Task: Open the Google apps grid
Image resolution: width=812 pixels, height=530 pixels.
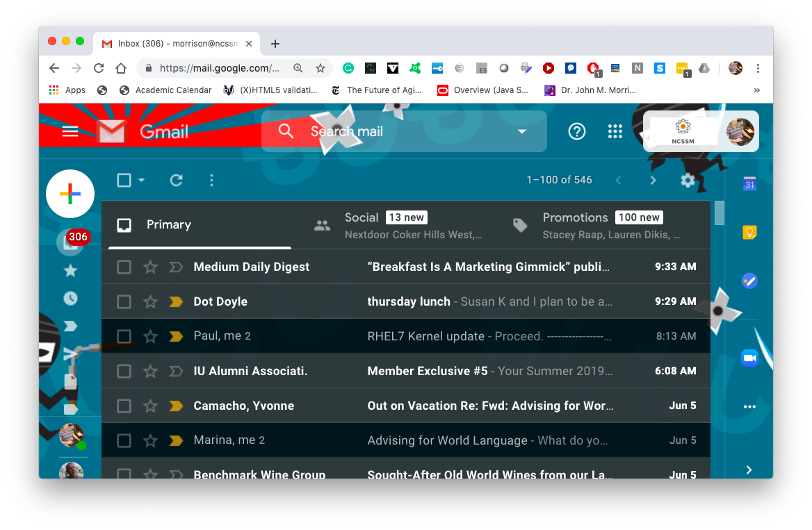Action: (x=615, y=131)
